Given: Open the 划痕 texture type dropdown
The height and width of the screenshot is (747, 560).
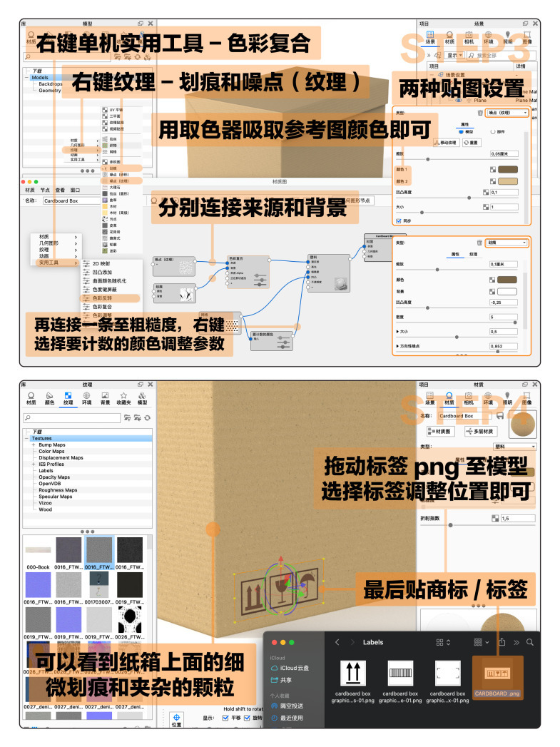Looking at the screenshot, I should point(507,243).
